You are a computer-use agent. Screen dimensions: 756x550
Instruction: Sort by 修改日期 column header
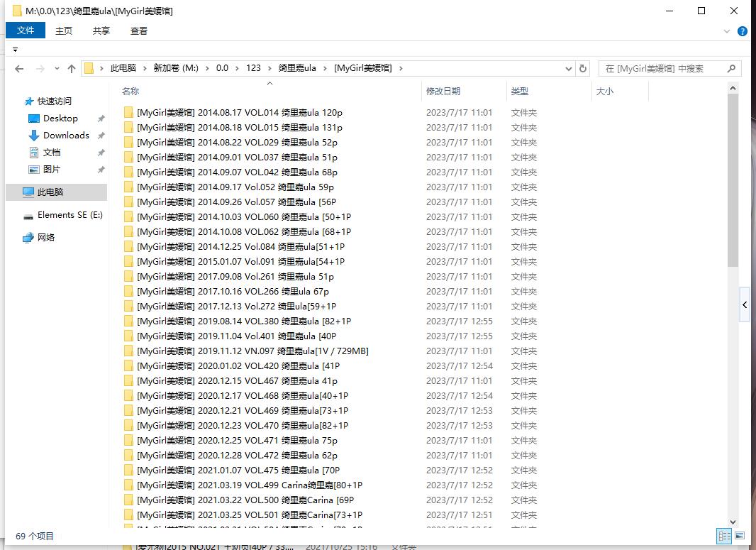point(443,92)
